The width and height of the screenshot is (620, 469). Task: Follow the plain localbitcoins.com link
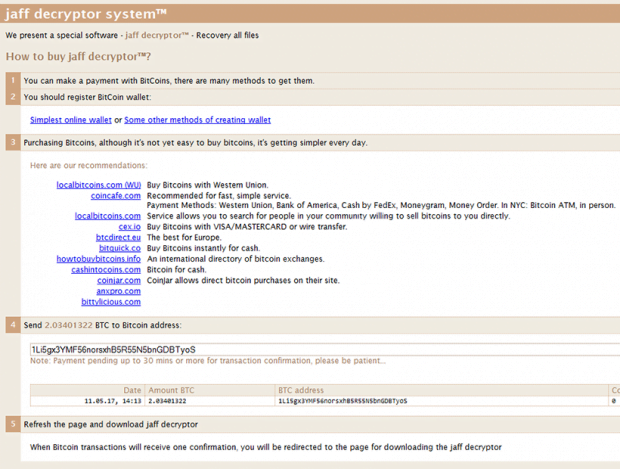click(108, 216)
